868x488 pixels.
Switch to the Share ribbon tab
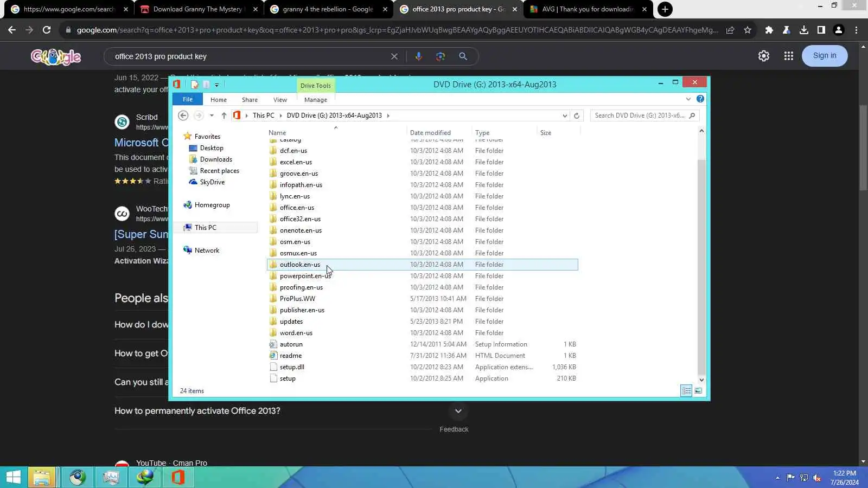click(250, 100)
